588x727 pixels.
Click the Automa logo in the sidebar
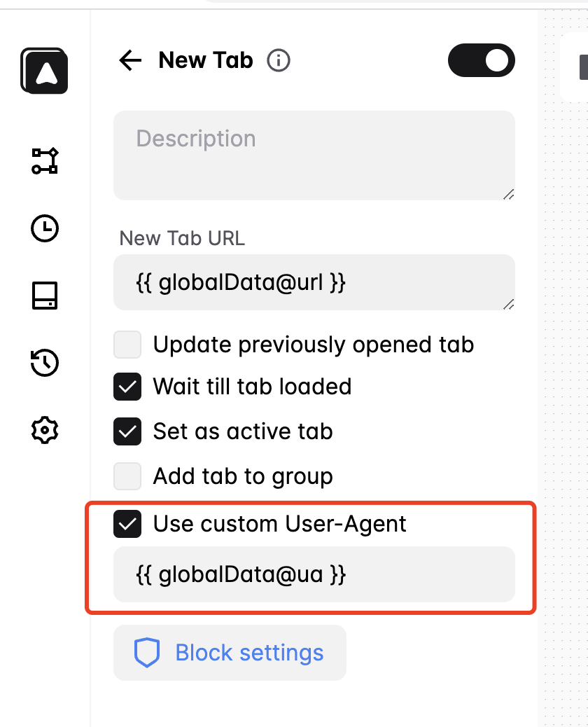[44, 70]
